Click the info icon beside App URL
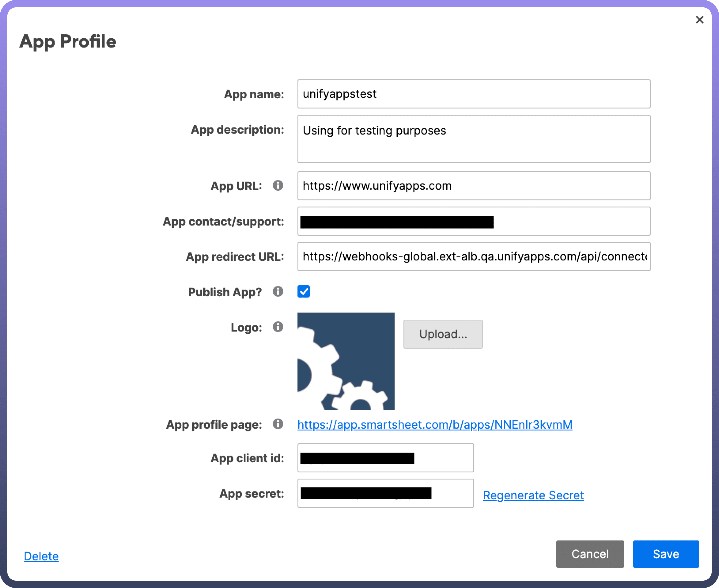The width and height of the screenshot is (719, 588). [278, 186]
